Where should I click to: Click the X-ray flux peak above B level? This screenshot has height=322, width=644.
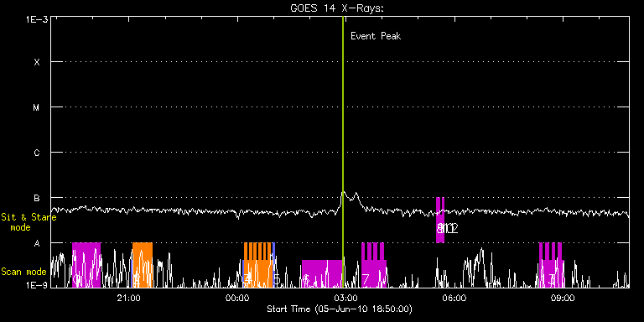pos(344,192)
